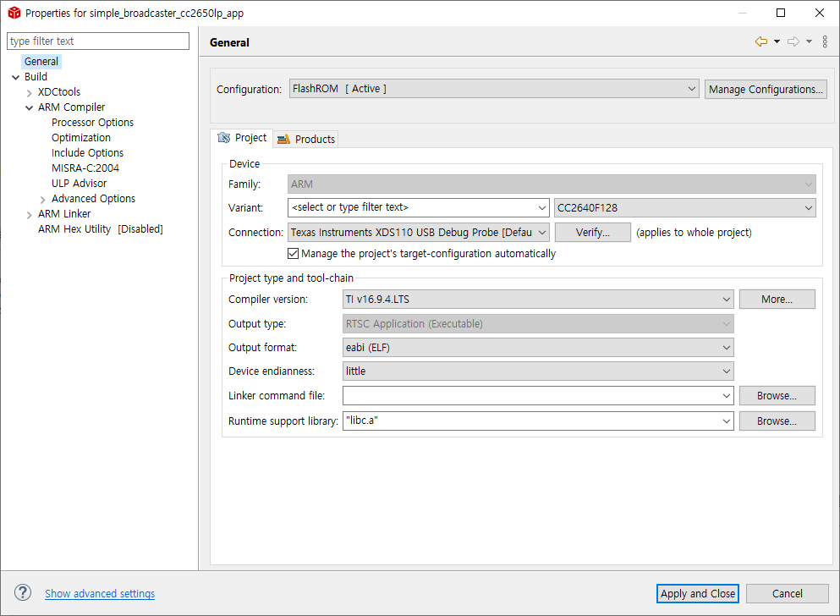Expand the XDCtools tree node
Viewport: 840px width, 616px height.
click(x=29, y=92)
